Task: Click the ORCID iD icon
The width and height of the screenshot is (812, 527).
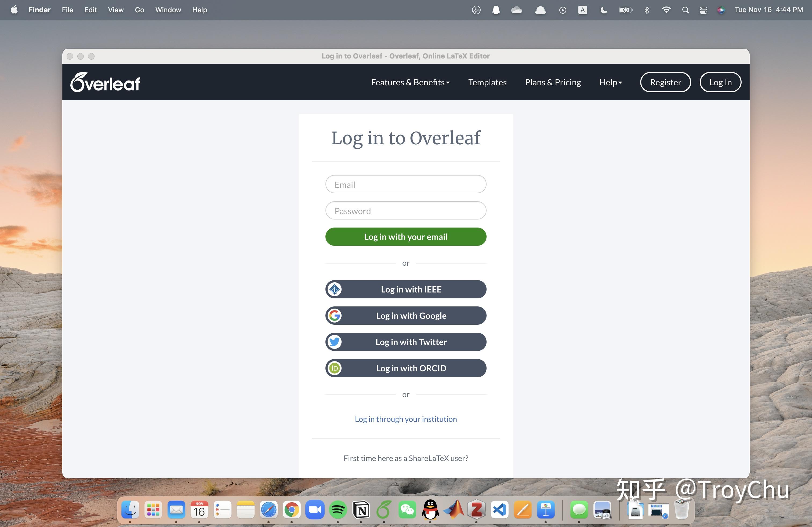Action: point(335,368)
